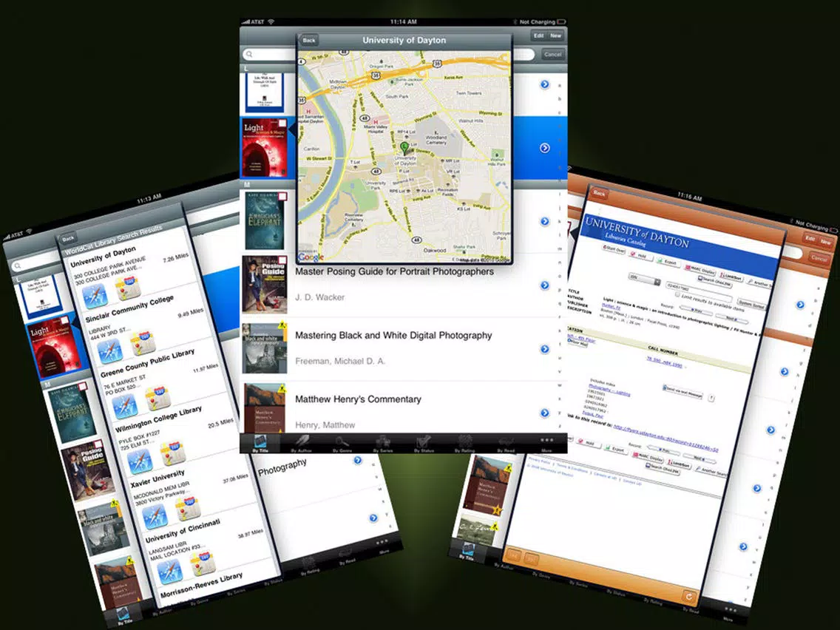Tick checkbox on Magician's Elephant cover, center screen

[x=282, y=197]
